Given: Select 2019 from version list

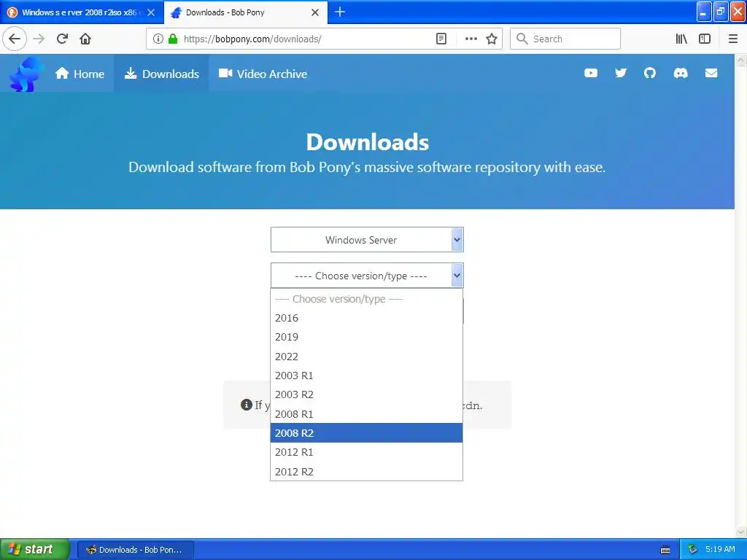Looking at the screenshot, I should pyautogui.click(x=366, y=337).
